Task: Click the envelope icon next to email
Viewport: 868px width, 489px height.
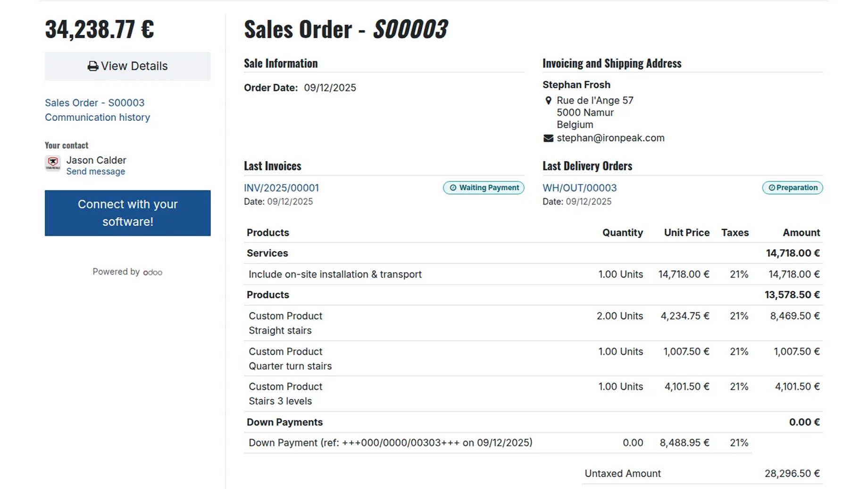Action: tap(548, 138)
